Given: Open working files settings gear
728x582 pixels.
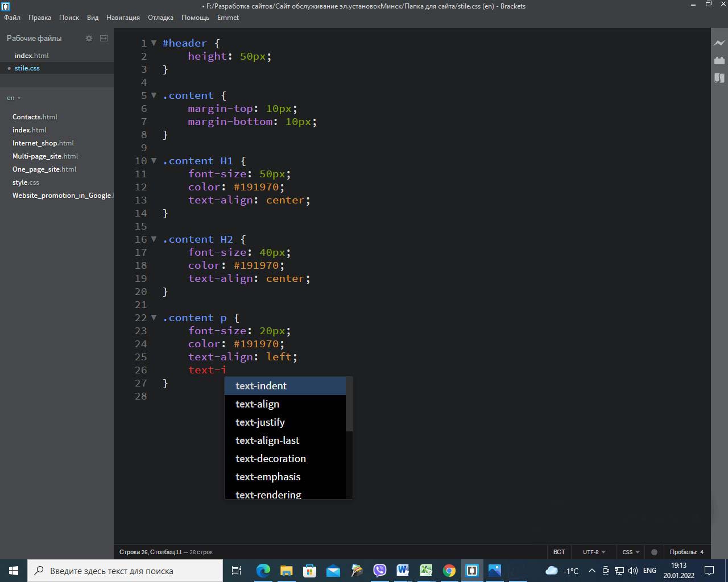Looking at the screenshot, I should [89, 38].
